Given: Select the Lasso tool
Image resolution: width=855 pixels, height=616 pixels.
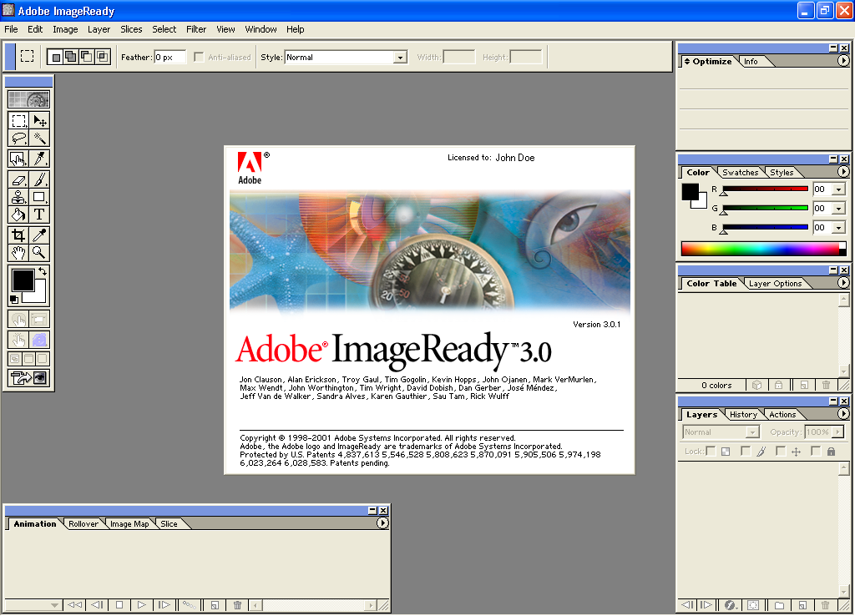Looking at the screenshot, I should pos(18,138).
